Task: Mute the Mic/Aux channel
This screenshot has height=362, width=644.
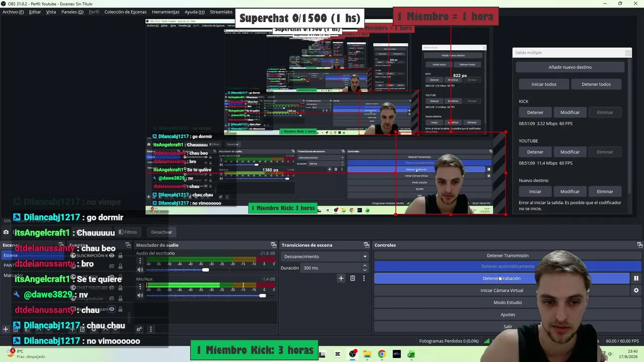Action: (x=140, y=295)
